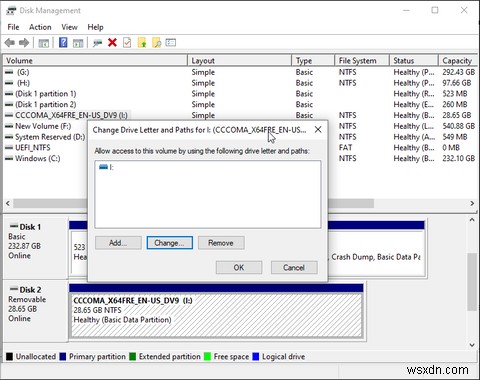Click the Forward arrow toolbar icon
Viewport: 480px width, 380px height.
24,43
